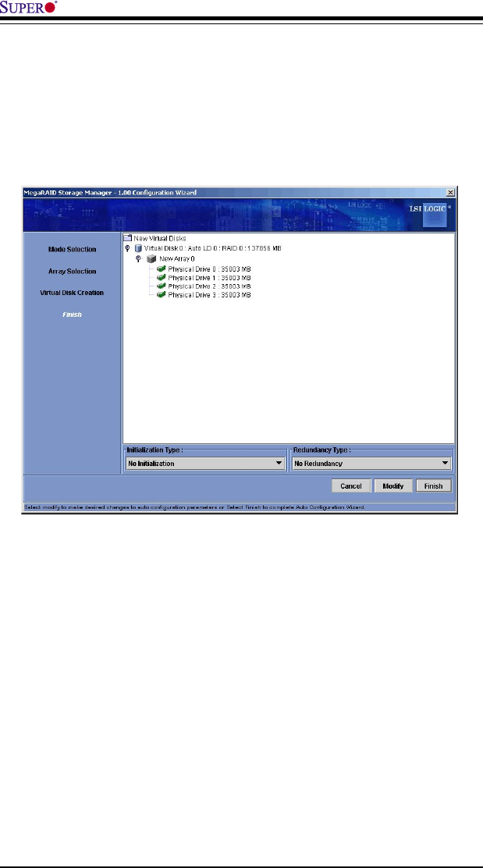Screen dimensions: 483x868
Task: Select the "New Array 0" label
Action: tap(176, 258)
